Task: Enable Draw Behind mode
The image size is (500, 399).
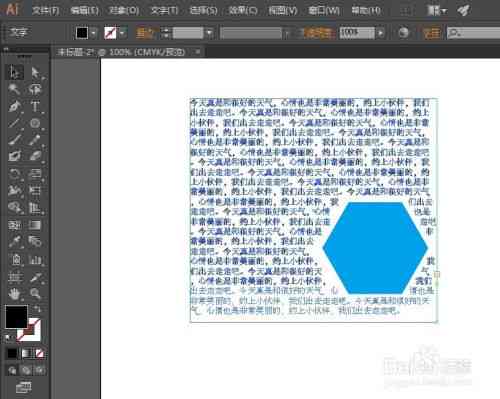Action: 26,370
